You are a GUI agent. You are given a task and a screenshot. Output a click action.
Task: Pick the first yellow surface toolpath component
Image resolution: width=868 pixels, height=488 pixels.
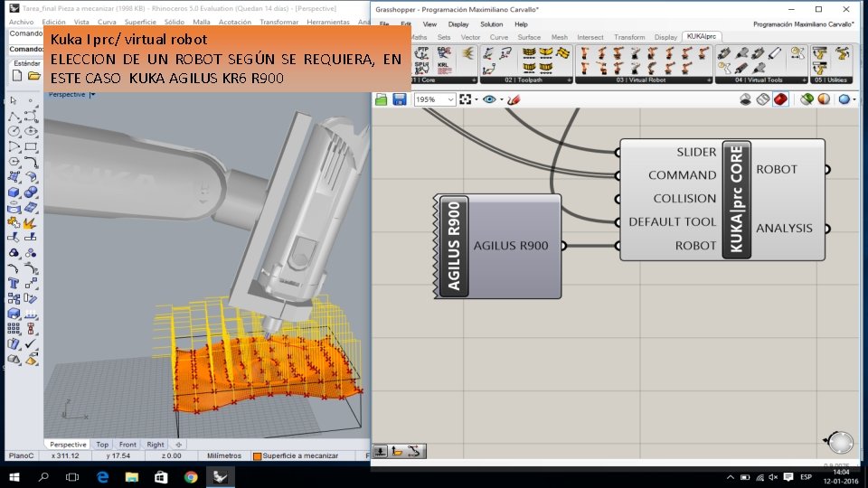click(x=529, y=53)
